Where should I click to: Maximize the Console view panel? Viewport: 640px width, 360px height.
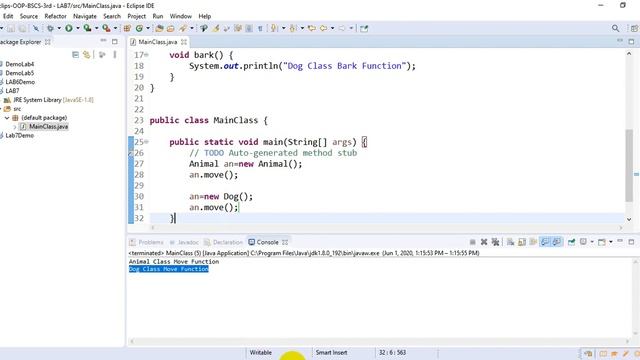tap(631, 242)
